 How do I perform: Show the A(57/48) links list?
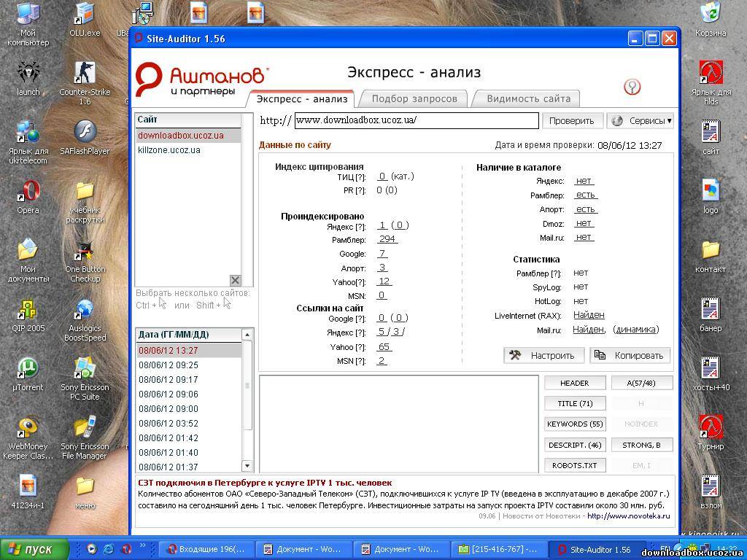642,383
